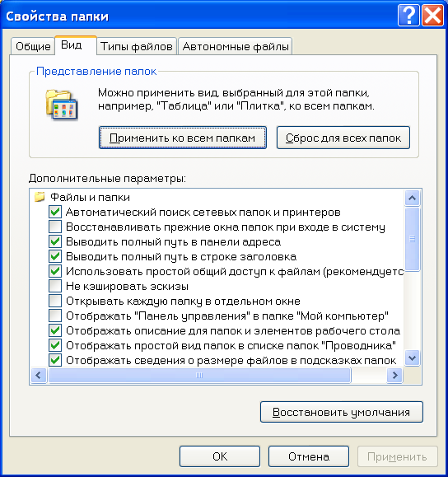Click the Представление папок group title
Screen dimensions: 448x477
pyautogui.click(x=96, y=71)
